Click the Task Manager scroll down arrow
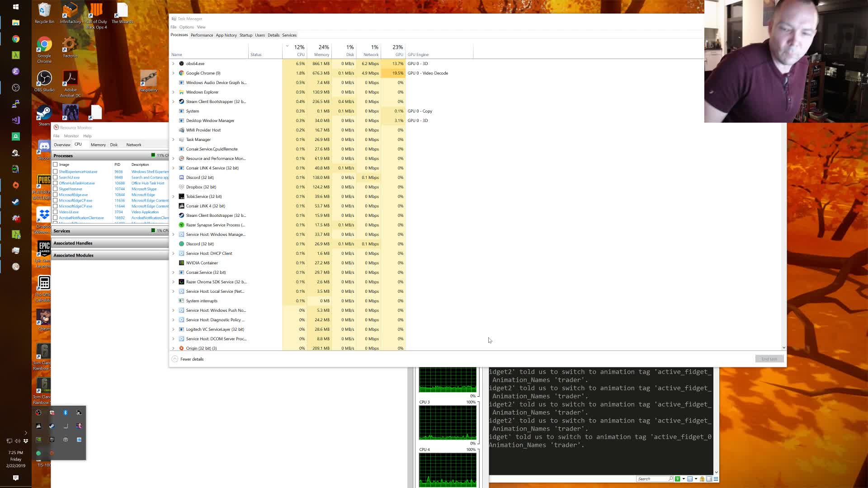This screenshot has width=868, height=488. (783, 347)
